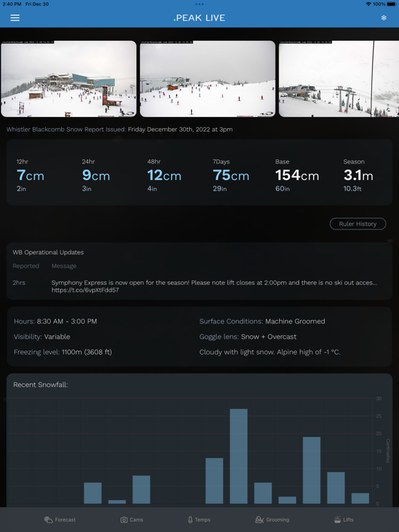The image size is (399, 532).
Task: Open the hamburger menu
Action: coord(15,17)
